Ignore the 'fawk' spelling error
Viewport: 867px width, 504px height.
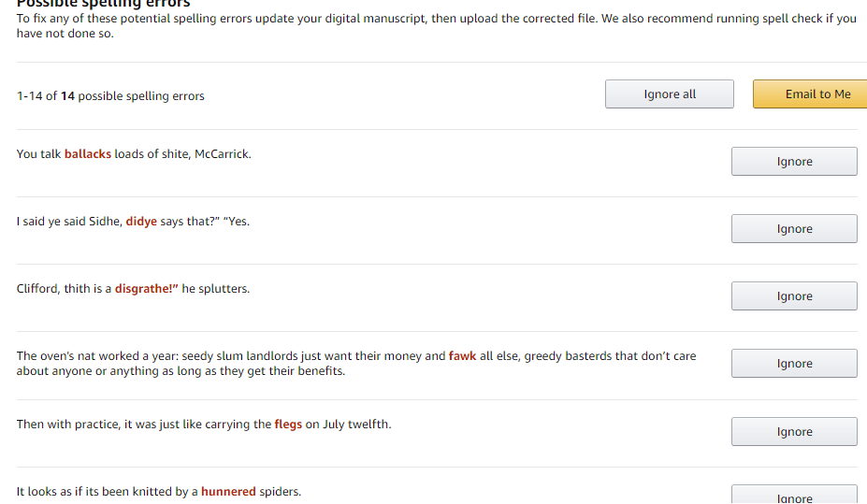point(794,364)
